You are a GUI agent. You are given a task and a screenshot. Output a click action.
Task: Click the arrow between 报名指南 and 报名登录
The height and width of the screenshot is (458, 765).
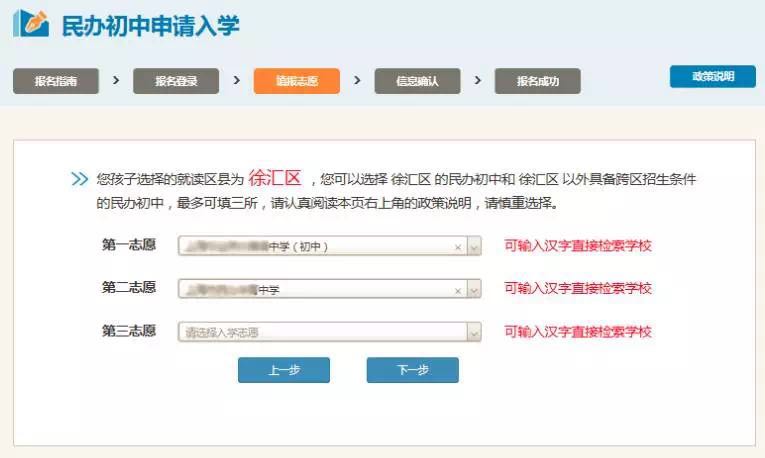click(116, 80)
